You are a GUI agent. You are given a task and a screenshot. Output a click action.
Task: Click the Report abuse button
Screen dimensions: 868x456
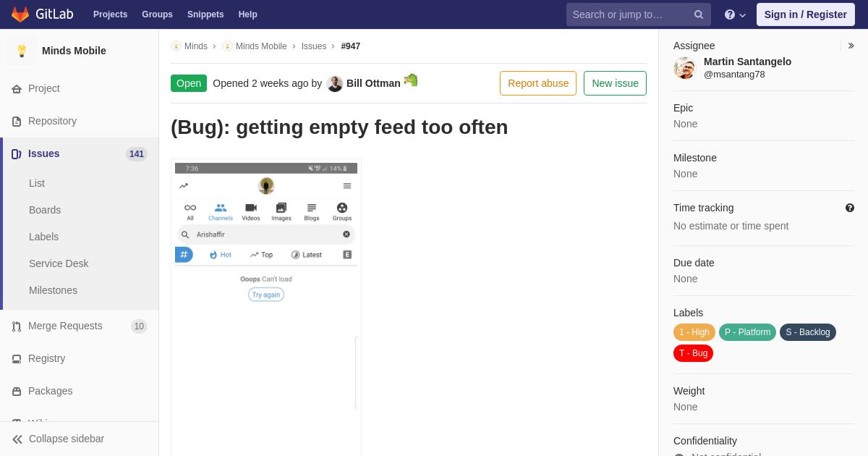click(x=538, y=83)
